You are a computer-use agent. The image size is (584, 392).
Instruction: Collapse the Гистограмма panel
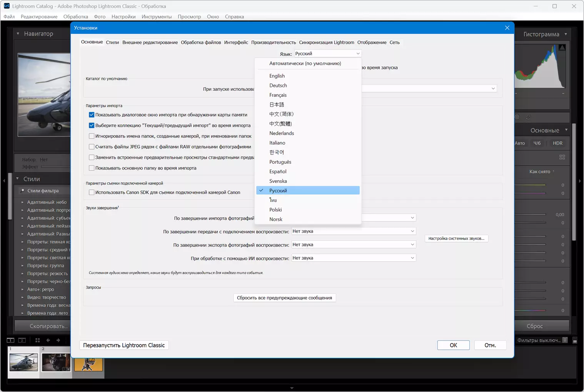pos(566,34)
